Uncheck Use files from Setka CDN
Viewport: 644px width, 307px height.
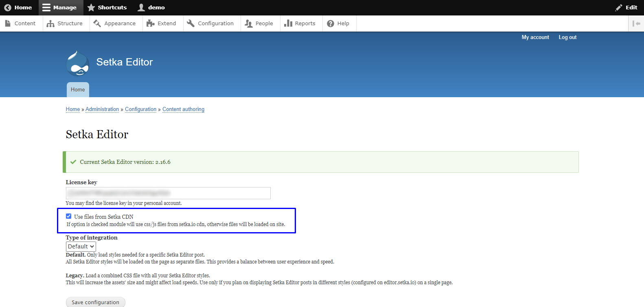[69, 216]
